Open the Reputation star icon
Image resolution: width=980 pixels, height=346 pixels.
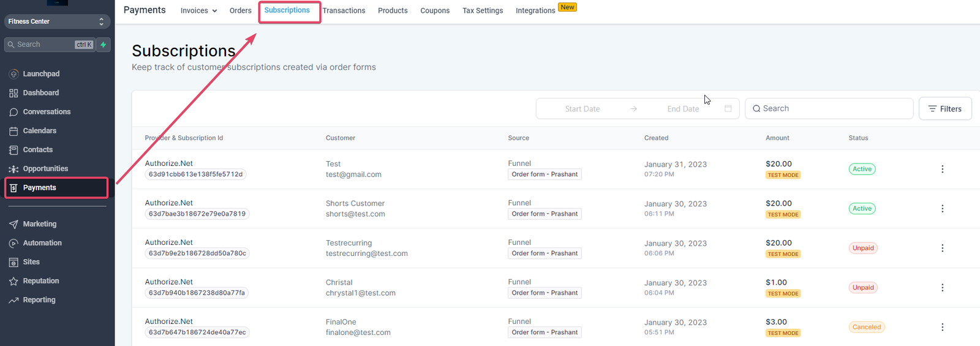[13, 281]
